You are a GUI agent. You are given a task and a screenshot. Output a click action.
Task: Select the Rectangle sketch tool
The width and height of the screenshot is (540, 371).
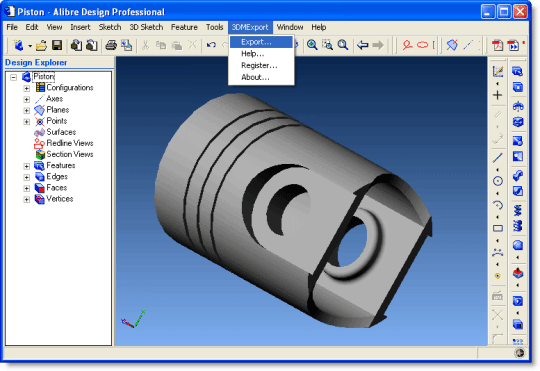point(498,228)
